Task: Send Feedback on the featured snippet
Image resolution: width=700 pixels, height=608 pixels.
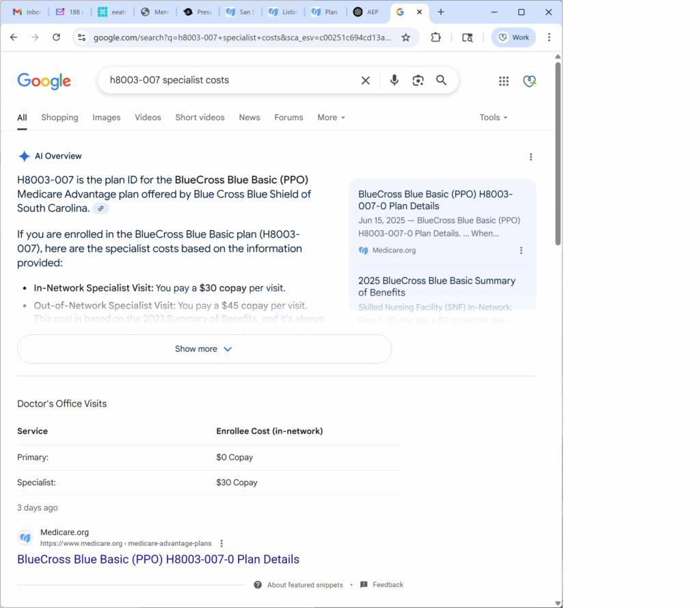Action: pyautogui.click(x=381, y=585)
